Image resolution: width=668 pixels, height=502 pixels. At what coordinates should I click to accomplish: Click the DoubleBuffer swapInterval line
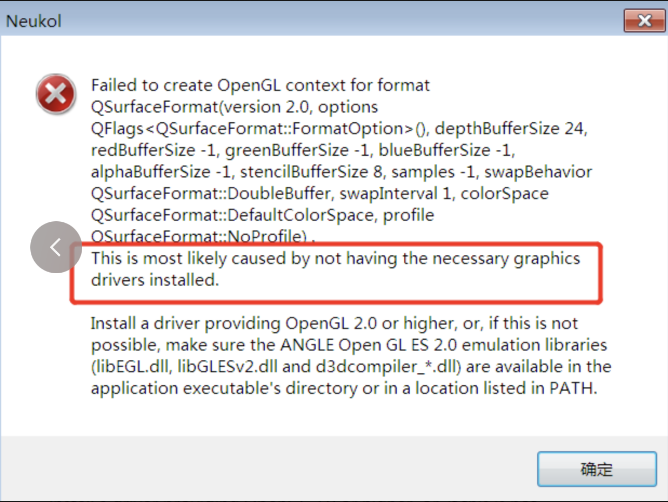coord(320,194)
